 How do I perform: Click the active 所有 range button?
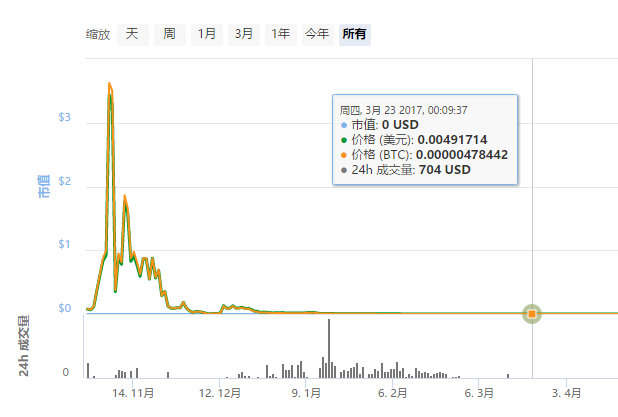pyautogui.click(x=355, y=34)
